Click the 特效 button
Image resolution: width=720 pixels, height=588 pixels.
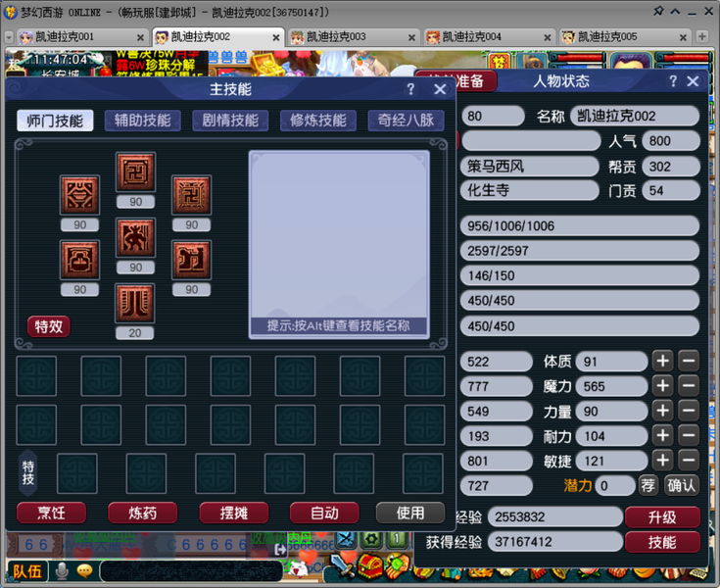click(x=49, y=326)
